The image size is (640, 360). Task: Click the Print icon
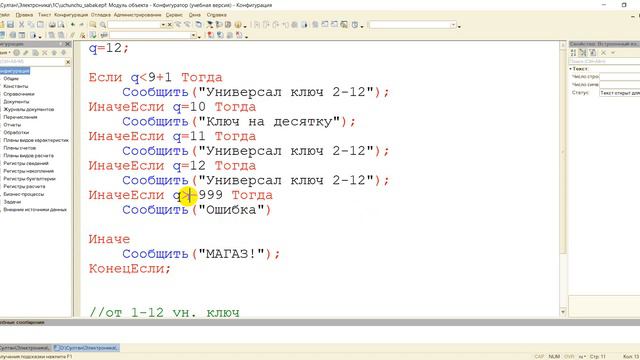[52, 24]
